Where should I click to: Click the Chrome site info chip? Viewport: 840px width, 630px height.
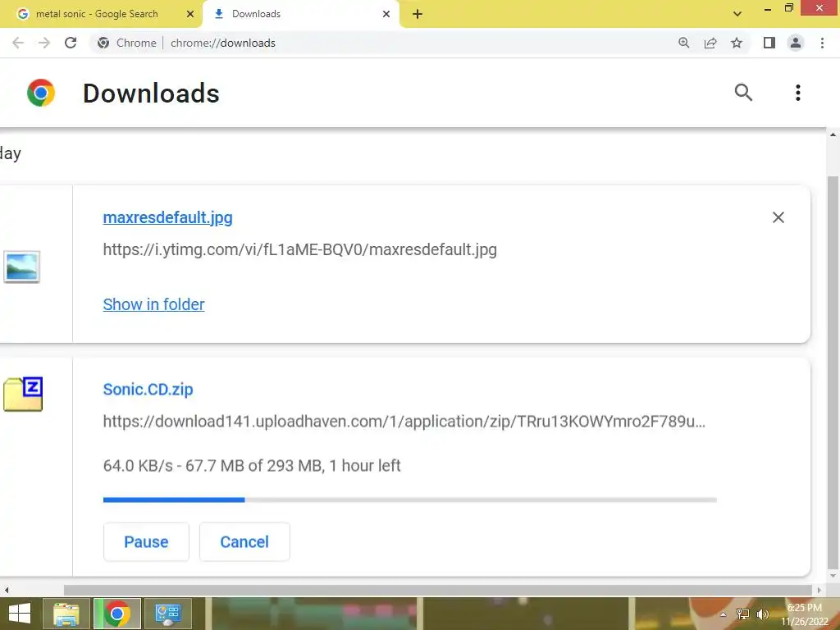[127, 43]
